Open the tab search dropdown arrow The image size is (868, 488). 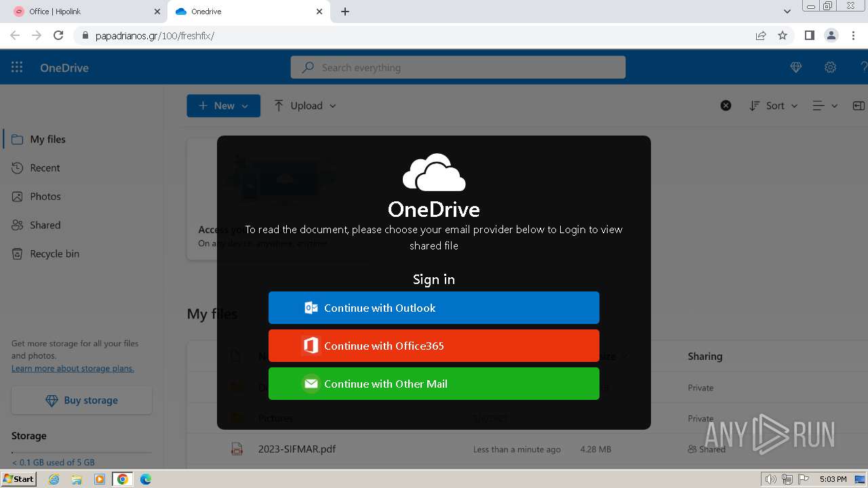pos(787,12)
